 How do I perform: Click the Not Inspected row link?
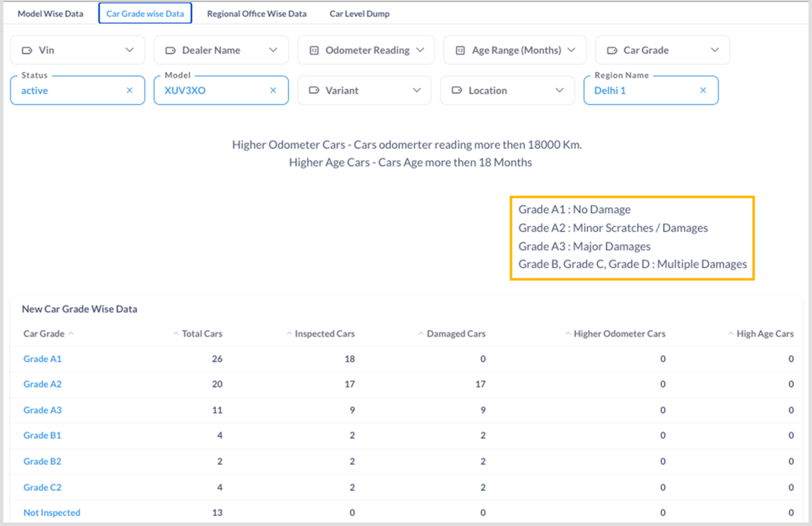[x=51, y=512]
